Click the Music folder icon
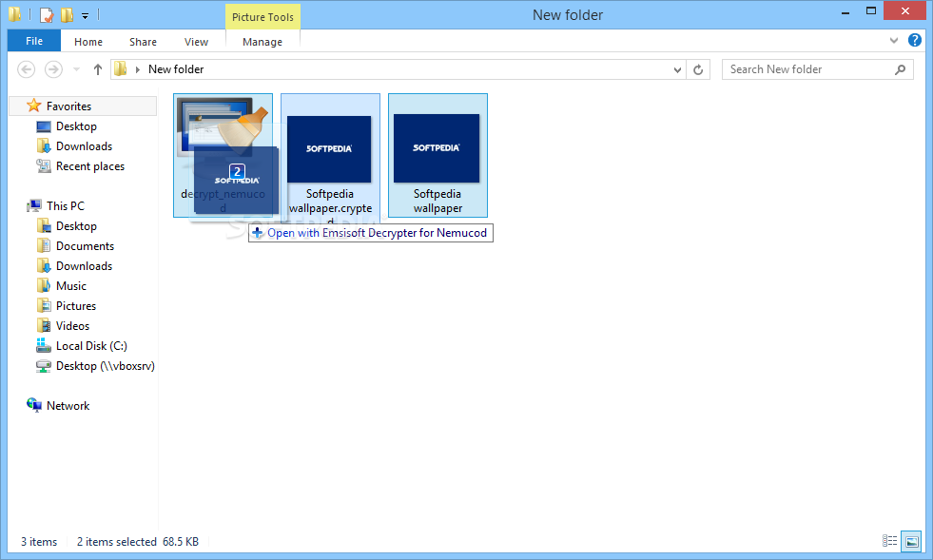Screen dimensions: 933x560 pyautogui.click(x=44, y=285)
